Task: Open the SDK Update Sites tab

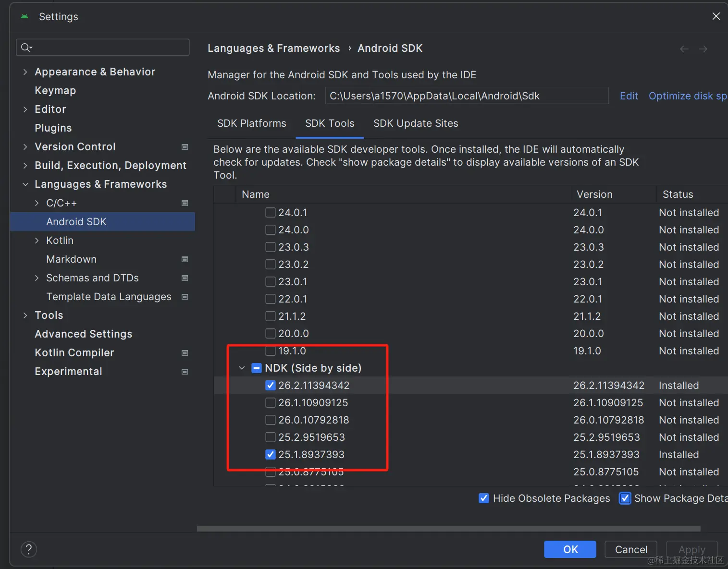Action: pyautogui.click(x=415, y=123)
